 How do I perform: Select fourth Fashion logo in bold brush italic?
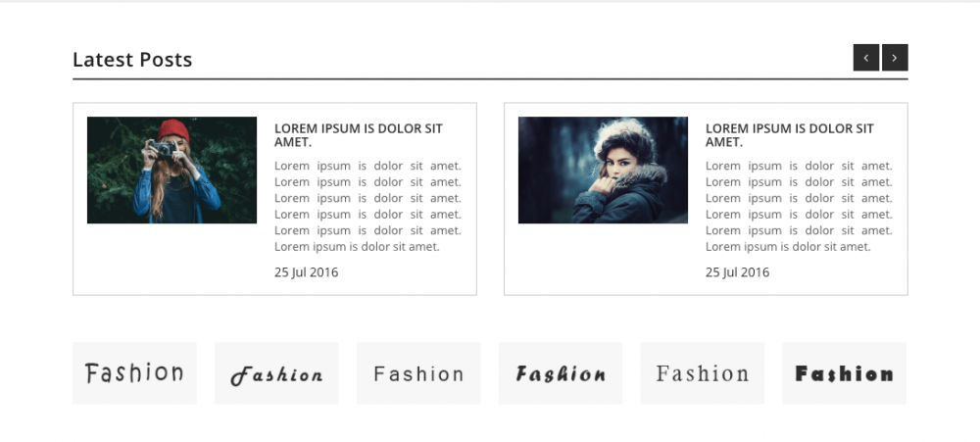(561, 373)
